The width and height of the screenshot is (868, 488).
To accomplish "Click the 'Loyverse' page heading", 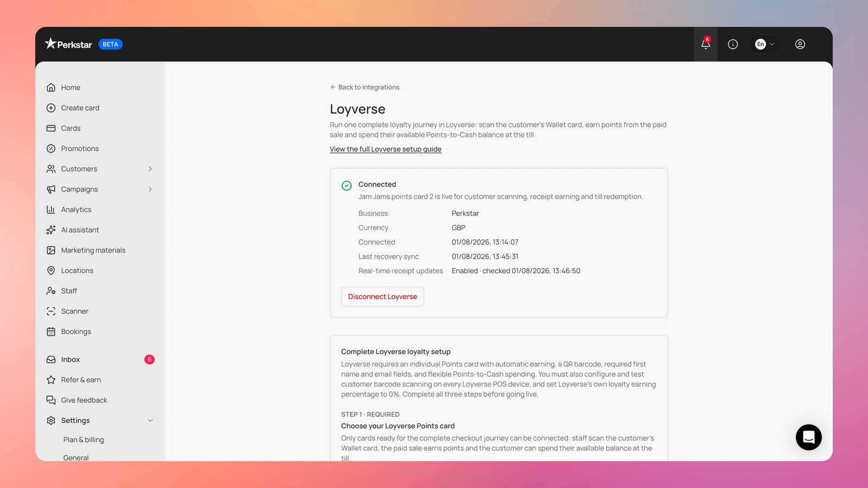I will pyautogui.click(x=358, y=109).
